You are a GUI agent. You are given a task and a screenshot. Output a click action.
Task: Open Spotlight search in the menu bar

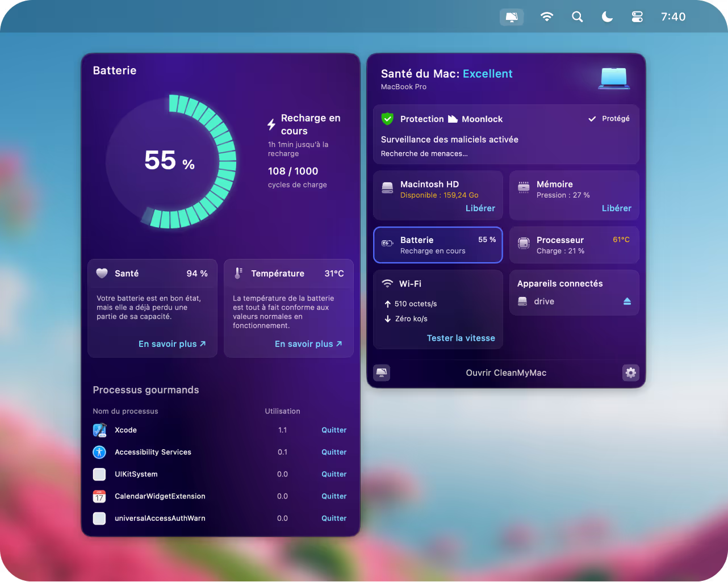click(x=577, y=17)
